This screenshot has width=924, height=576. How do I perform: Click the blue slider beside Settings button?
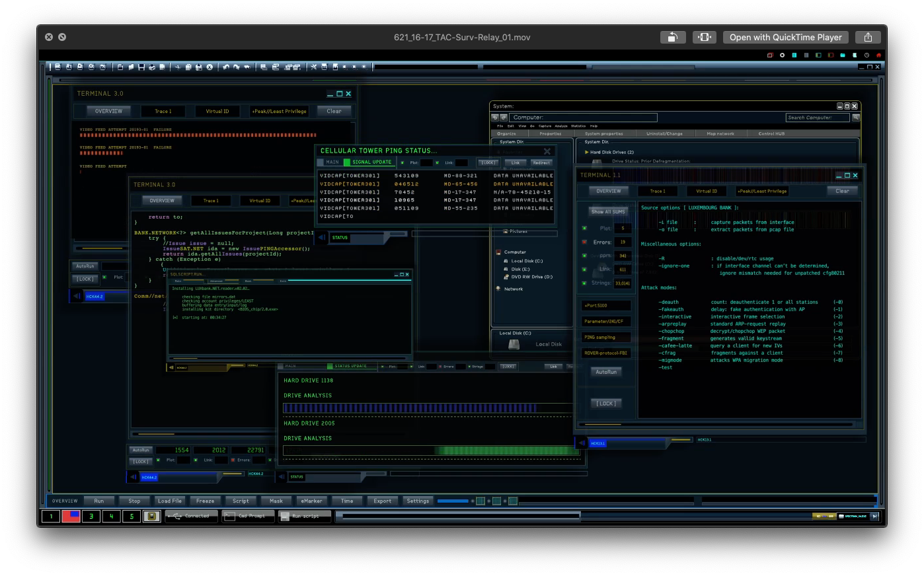453,501
